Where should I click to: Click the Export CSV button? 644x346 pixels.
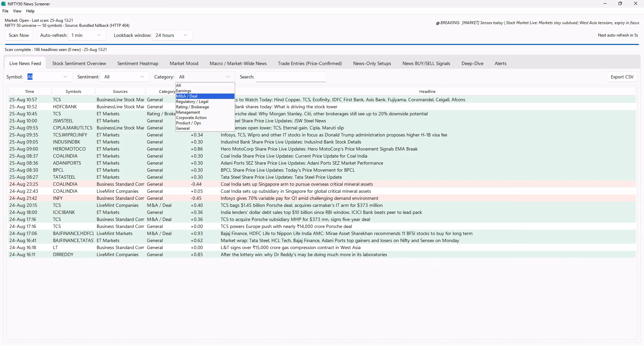[x=622, y=77]
